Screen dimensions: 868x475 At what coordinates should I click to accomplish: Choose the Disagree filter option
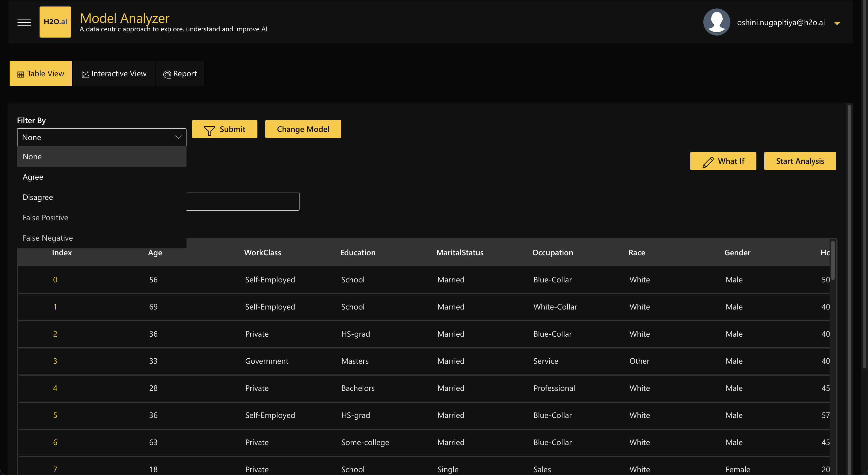[x=38, y=197]
